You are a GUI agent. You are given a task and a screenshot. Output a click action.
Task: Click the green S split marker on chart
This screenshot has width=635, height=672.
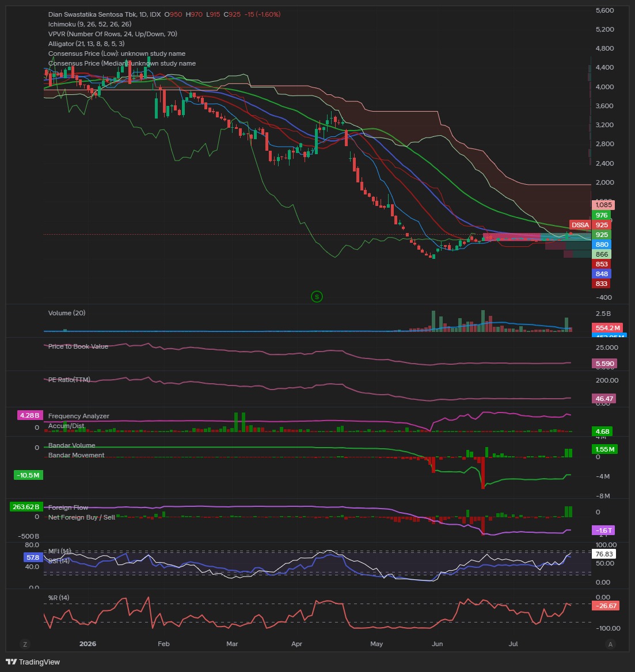[317, 296]
